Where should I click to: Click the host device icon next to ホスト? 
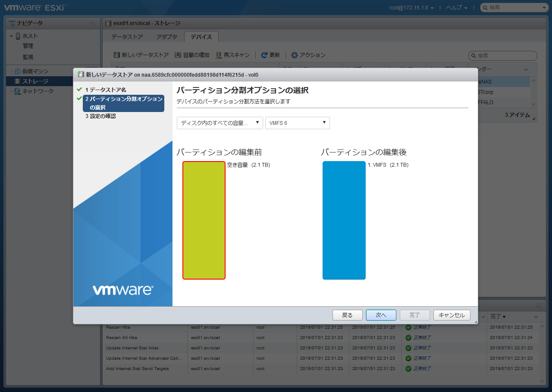[18, 36]
